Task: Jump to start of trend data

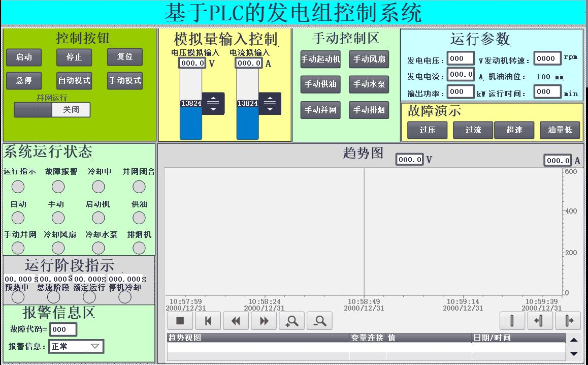Action: [x=208, y=321]
